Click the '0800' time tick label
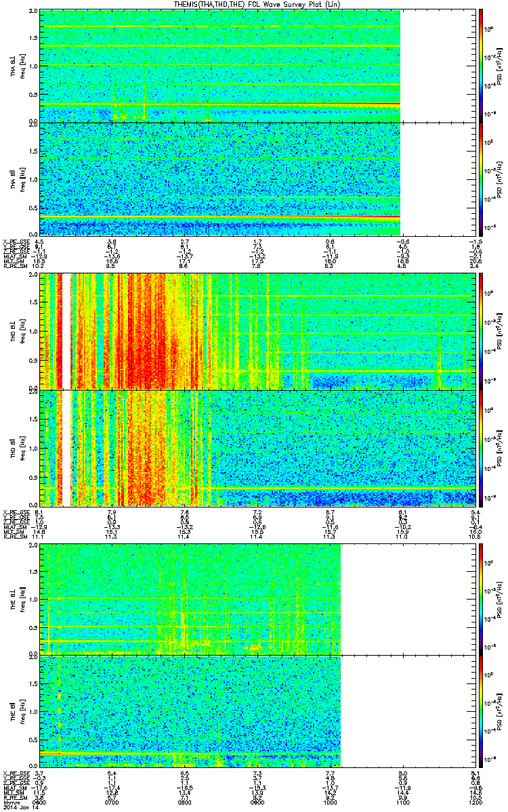Image resolution: width=508 pixels, height=812 pixels. pyautogui.click(x=185, y=803)
